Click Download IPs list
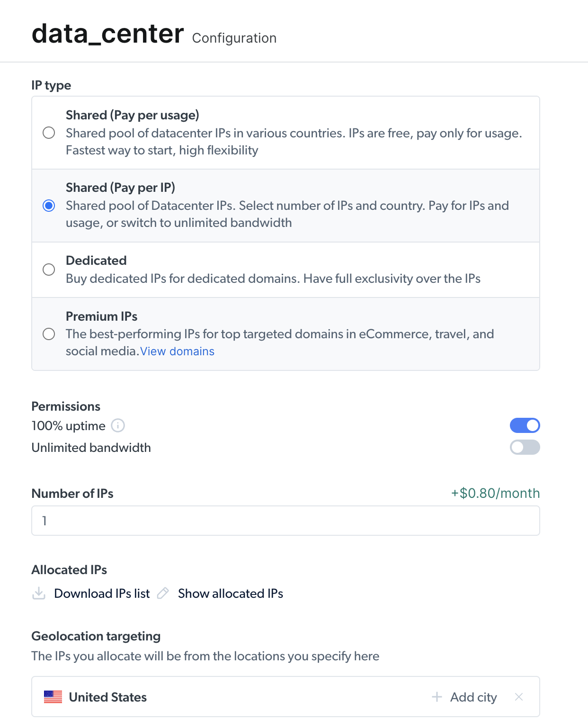 tap(102, 594)
